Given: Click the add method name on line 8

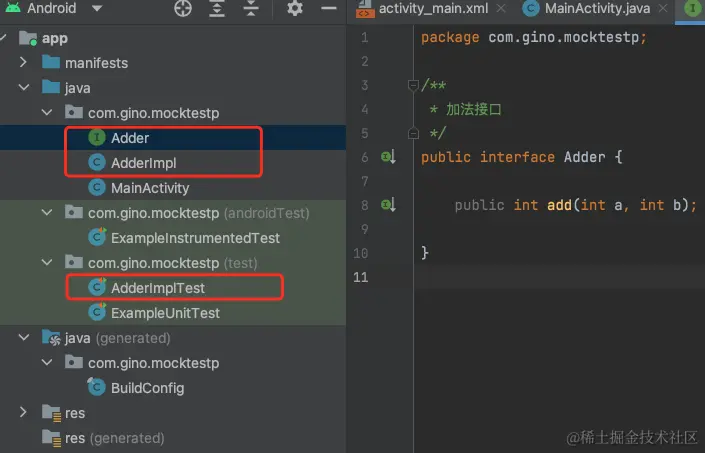Looking at the screenshot, I should (559, 205).
